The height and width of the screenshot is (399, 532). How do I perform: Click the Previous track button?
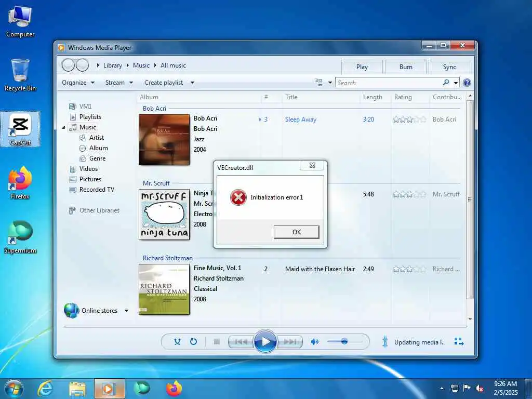(x=241, y=342)
